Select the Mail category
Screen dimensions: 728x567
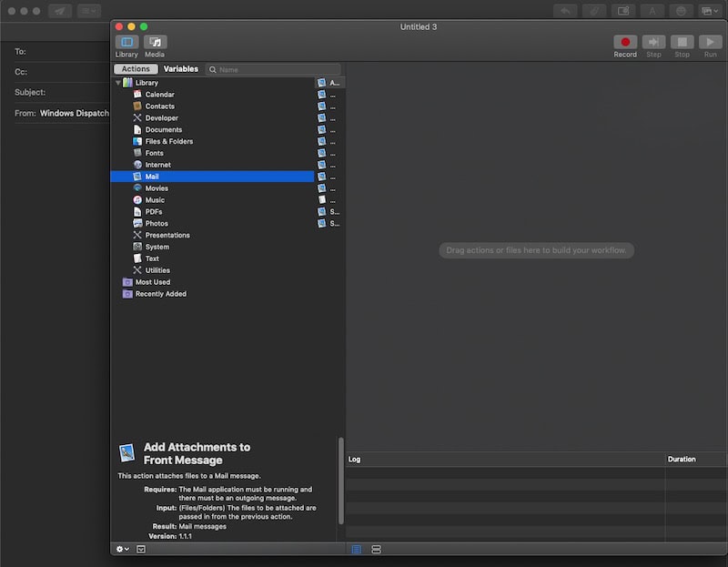(212, 177)
